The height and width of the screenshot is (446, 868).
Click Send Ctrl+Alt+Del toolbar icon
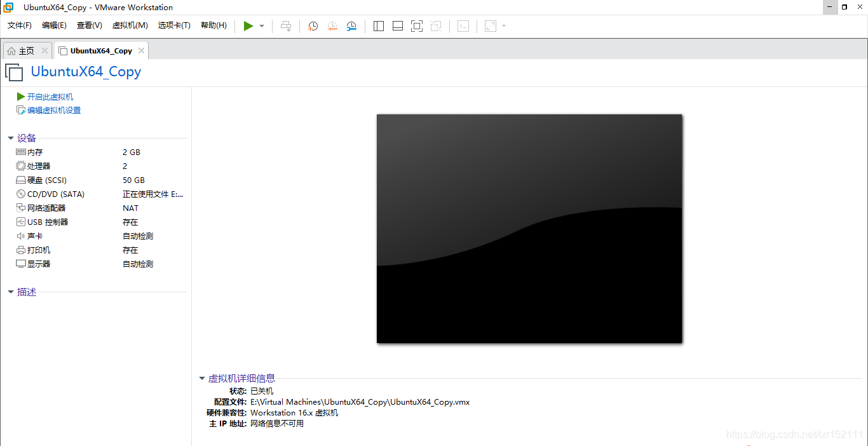click(x=286, y=26)
